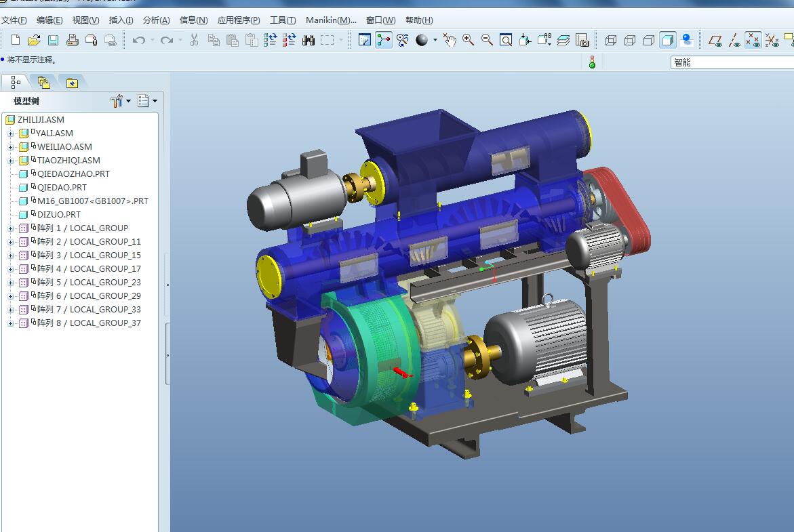Expand 阵列 4 / LOCAL_GROUP_17 node
The image size is (794, 532).
coord(10,269)
